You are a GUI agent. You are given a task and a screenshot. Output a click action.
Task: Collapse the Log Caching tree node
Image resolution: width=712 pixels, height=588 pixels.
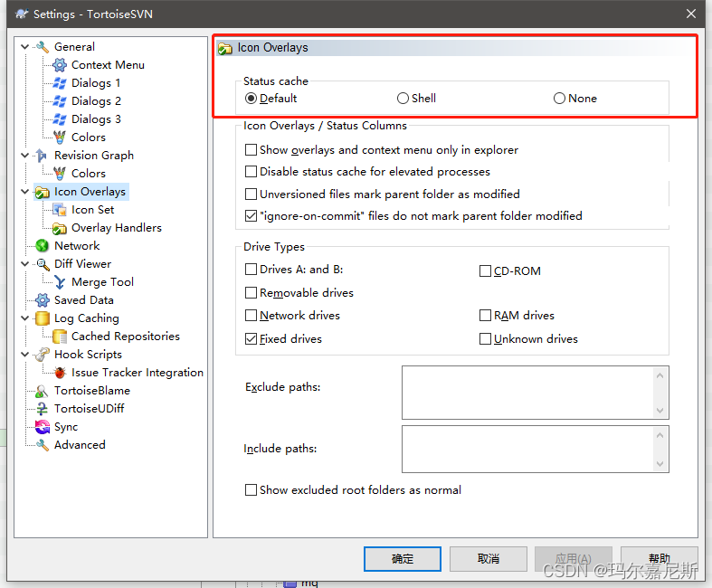pos(25,318)
